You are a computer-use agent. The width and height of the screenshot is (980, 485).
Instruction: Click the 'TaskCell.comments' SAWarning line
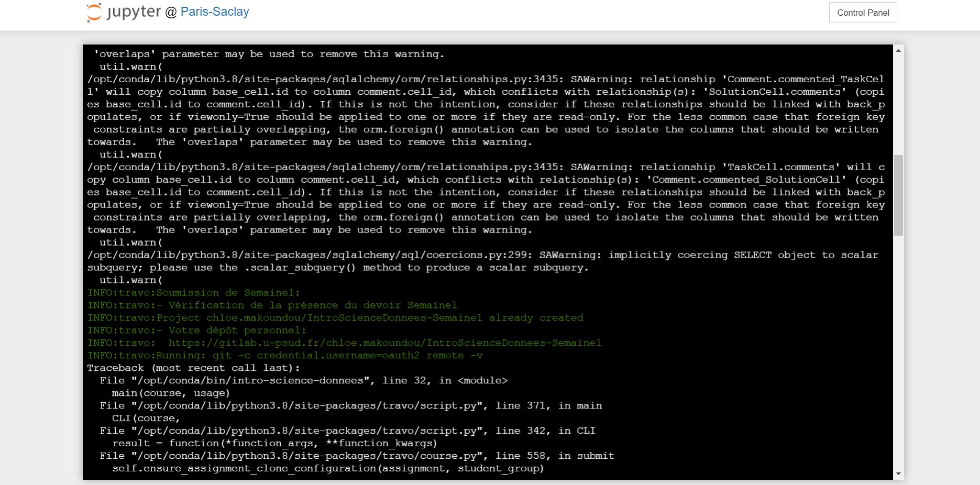pyautogui.click(x=486, y=167)
